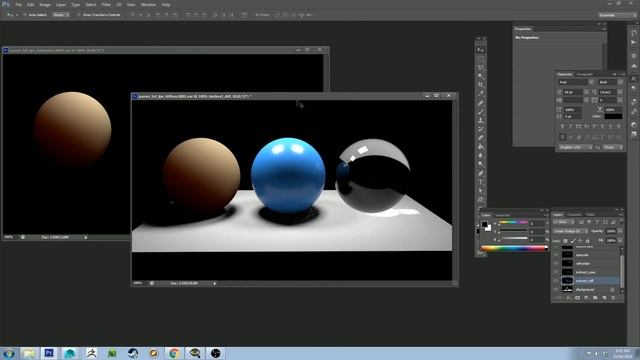Toggle visibility of the refraction layer
This screenshot has height=360, width=640.
555,263
